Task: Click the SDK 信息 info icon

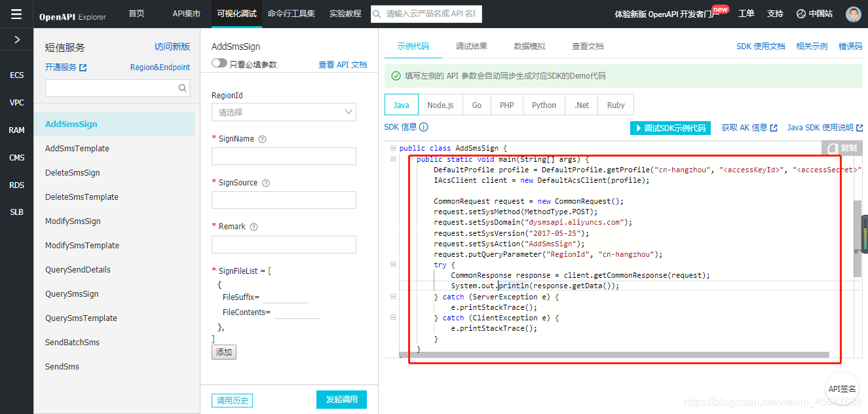Action: coord(424,128)
